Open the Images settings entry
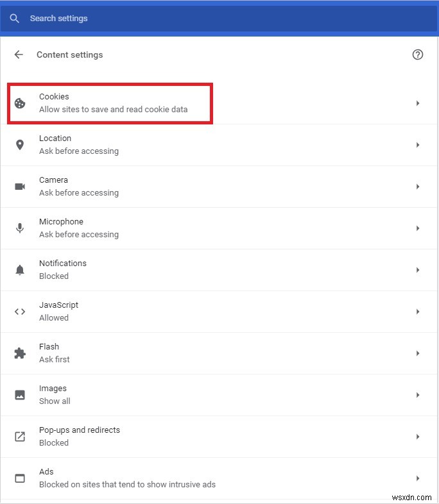 (x=219, y=395)
